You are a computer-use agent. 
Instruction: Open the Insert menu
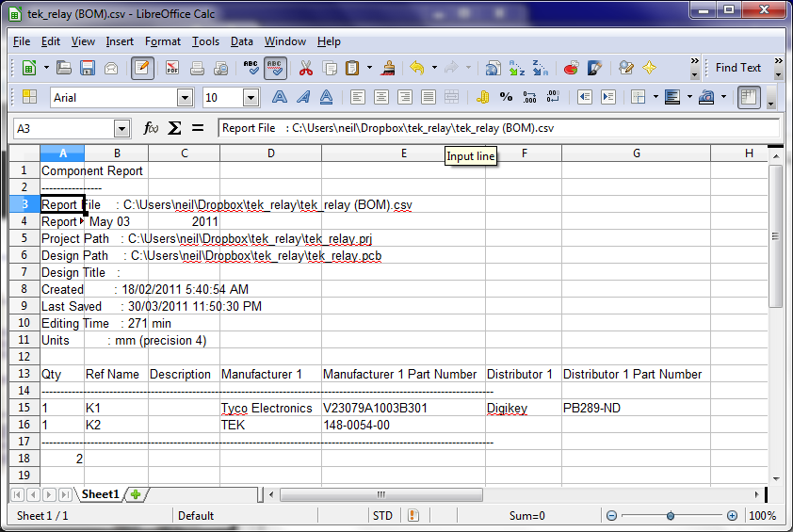click(120, 41)
